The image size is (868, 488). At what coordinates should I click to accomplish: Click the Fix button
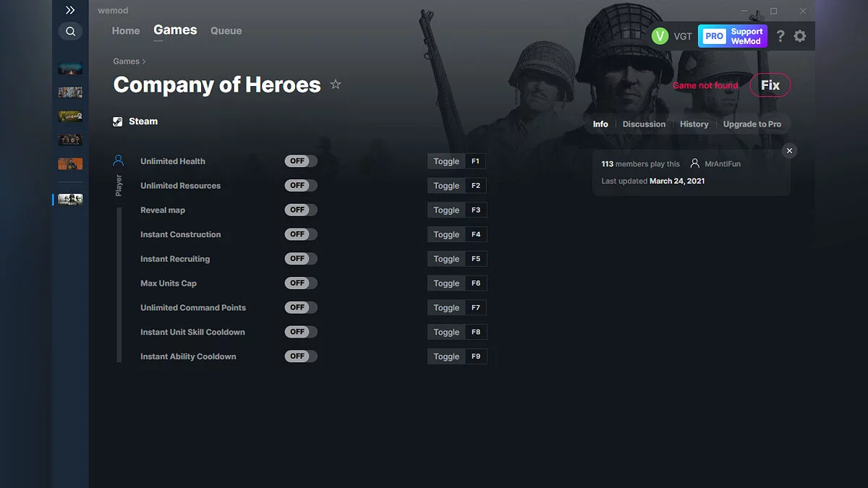[x=770, y=85]
